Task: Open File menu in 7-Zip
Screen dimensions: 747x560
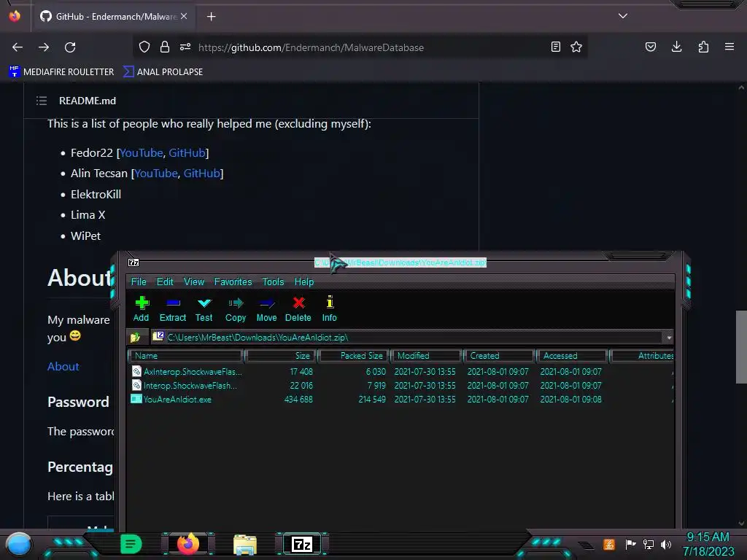Action: [x=139, y=281]
